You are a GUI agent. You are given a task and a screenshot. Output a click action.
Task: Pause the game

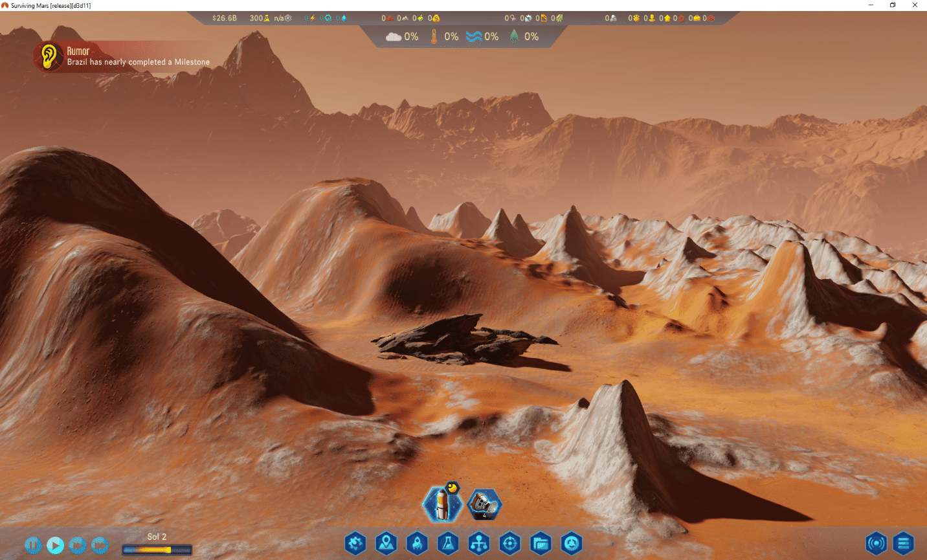click(34, 545)
